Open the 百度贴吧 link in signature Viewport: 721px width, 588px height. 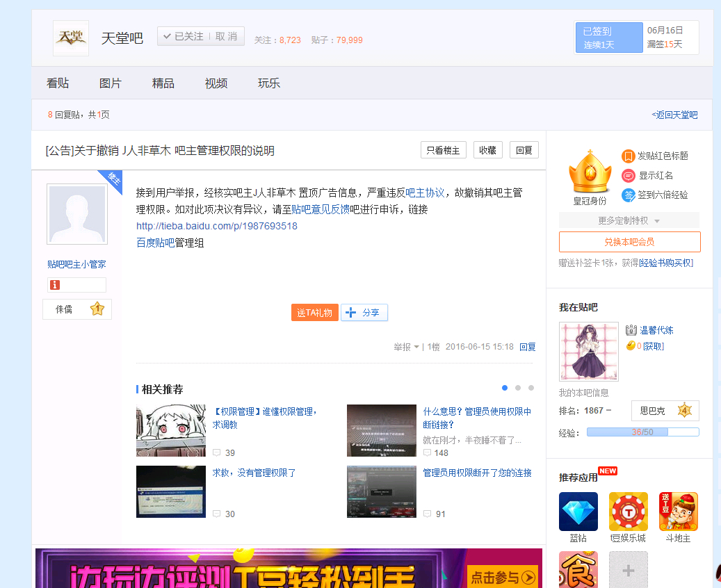[156, 243]
